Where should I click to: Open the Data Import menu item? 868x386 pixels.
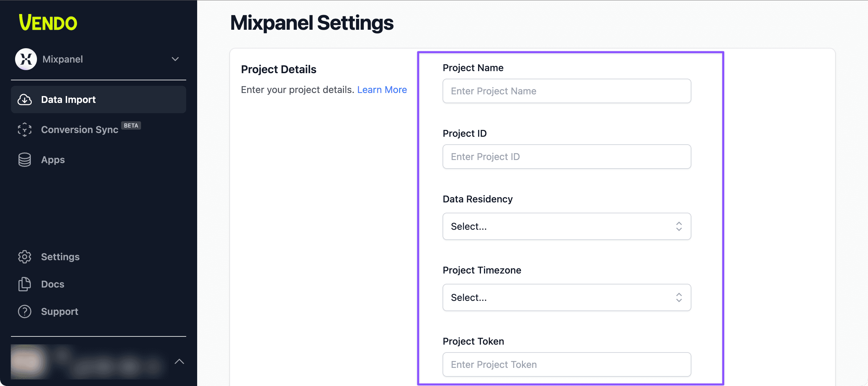tap(68, 99)
